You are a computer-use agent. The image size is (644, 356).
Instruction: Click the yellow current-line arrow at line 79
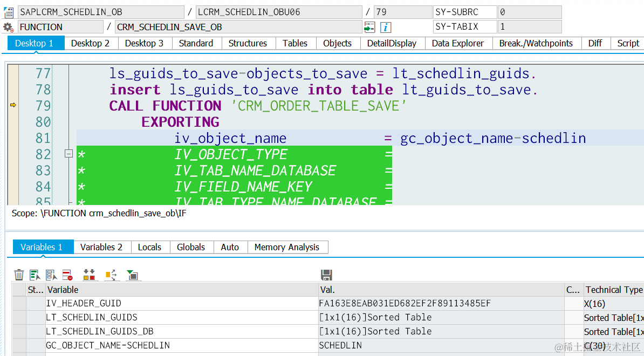(x=13, y=105)
